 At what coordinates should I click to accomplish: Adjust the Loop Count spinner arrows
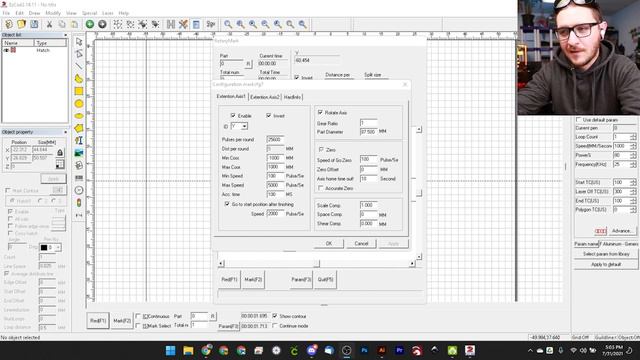633,137
